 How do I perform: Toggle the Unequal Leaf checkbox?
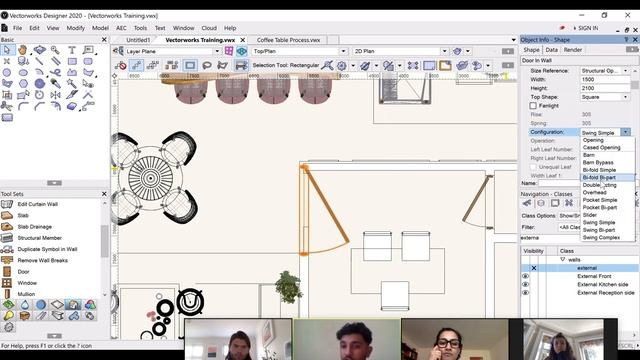tap(533, 167)
